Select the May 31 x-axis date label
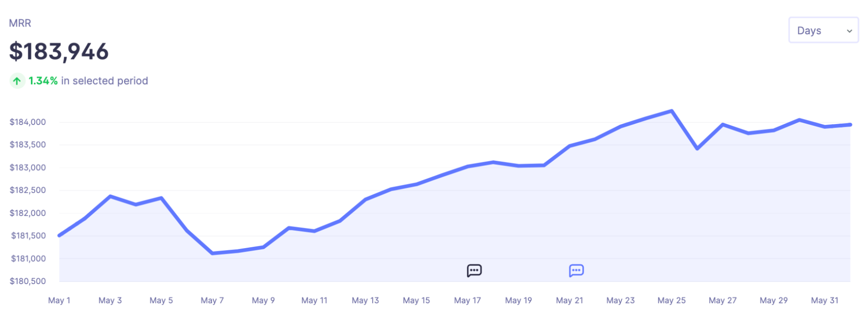The width and height of the screenshot is (868, 321). pos(825,300)
